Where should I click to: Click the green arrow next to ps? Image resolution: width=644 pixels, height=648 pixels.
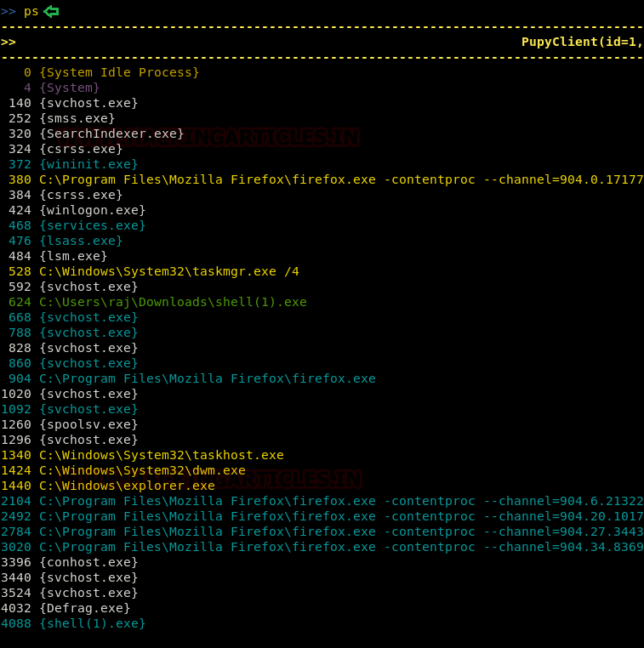[x=51, y=11]
